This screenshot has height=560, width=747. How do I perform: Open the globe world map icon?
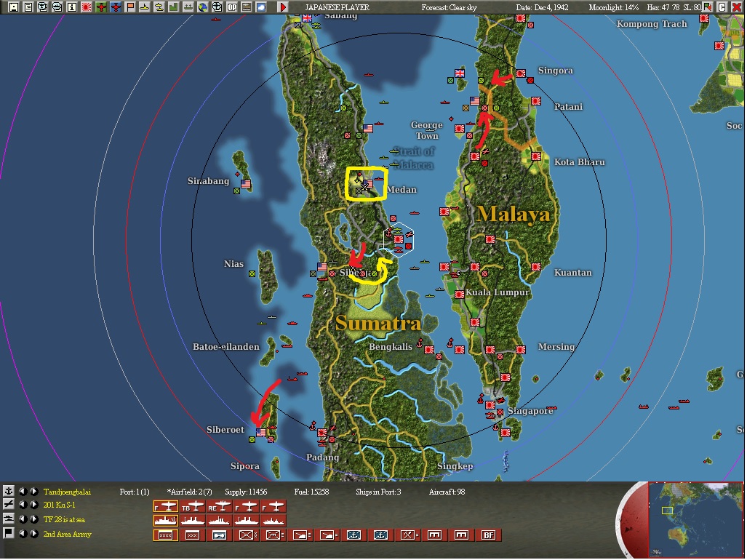[203, 7]
